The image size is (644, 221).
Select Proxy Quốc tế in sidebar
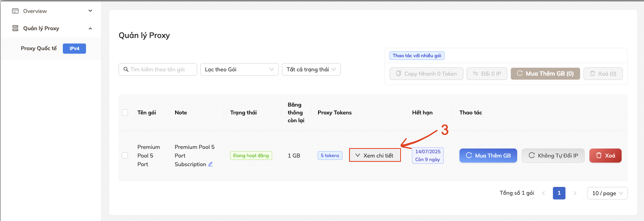pos(39,49)
